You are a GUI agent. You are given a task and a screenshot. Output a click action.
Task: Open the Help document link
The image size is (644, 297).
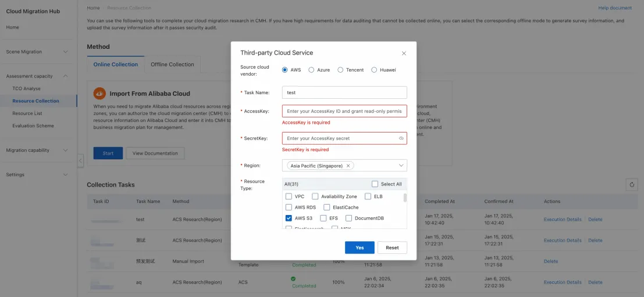click(x=615, y=8)
